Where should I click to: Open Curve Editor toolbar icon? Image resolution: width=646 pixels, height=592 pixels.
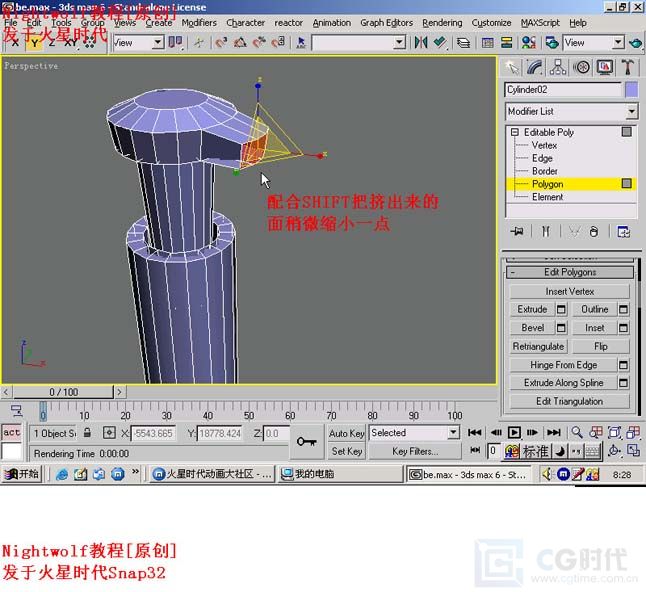coord(487,42)
